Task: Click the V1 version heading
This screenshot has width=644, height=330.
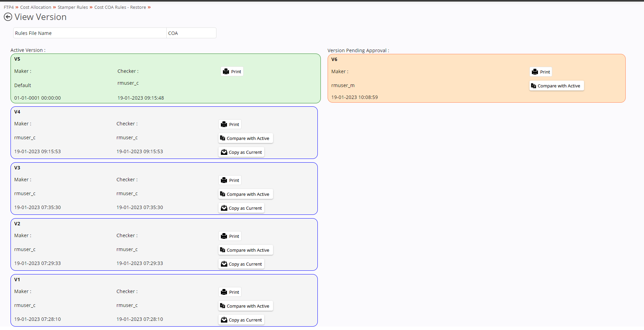Action: tap(17, 280)
